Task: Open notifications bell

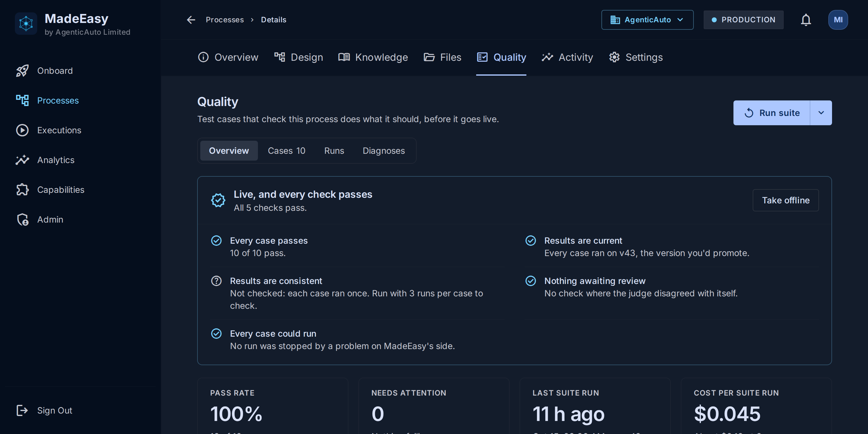Action: click(x=806, y=20)
